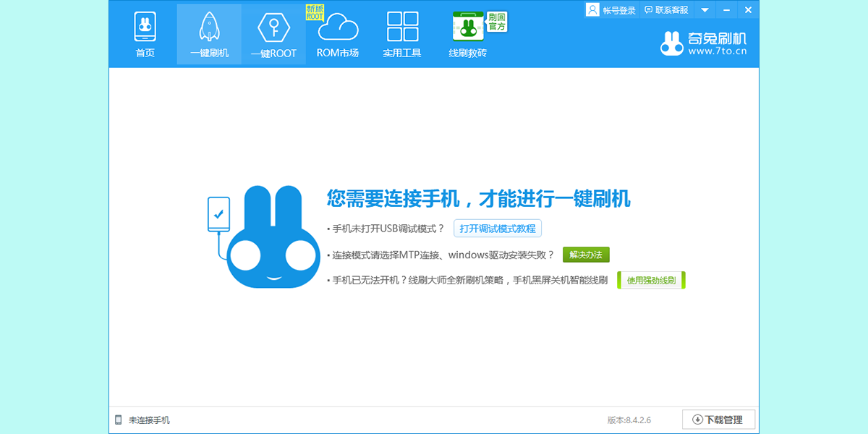
Task: Click the 打开调试模式教程 button
Action: coord(498,229)
